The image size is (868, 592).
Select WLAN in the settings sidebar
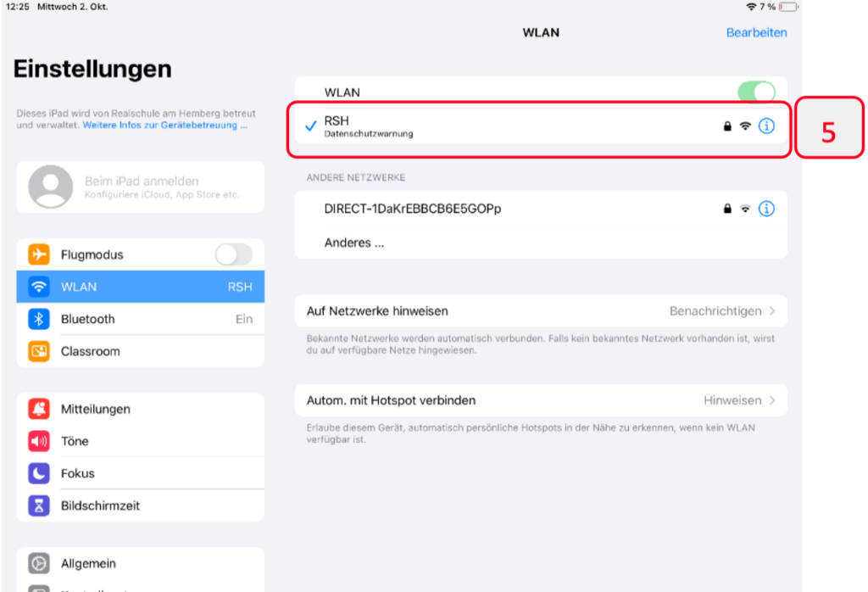(x=140, y=287)
